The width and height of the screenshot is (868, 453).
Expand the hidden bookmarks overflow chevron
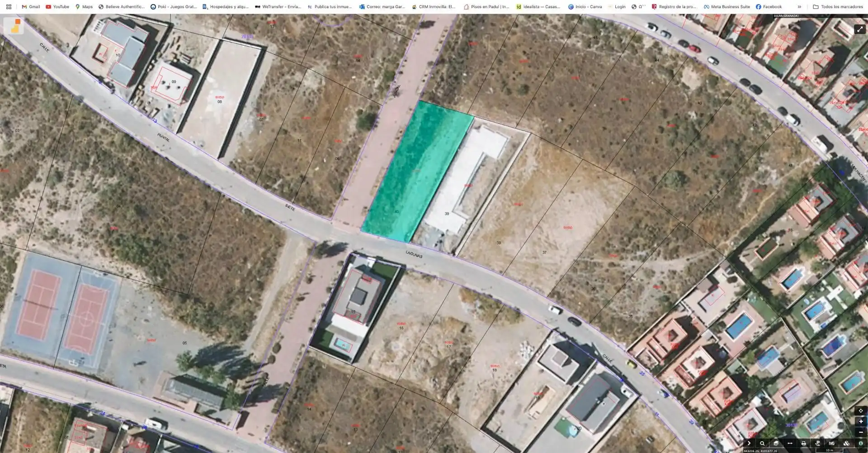click(799, 7)
